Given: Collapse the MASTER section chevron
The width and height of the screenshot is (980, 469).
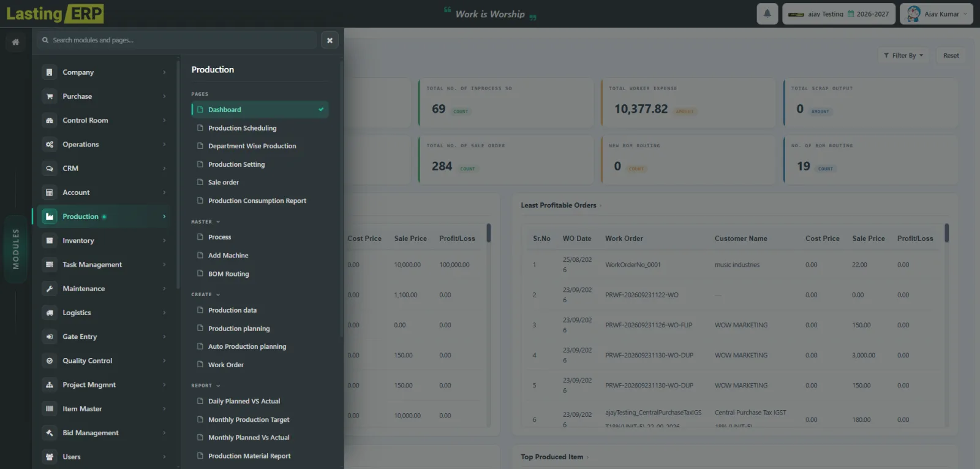Looking at the screenshot, I should pos(218,222).
